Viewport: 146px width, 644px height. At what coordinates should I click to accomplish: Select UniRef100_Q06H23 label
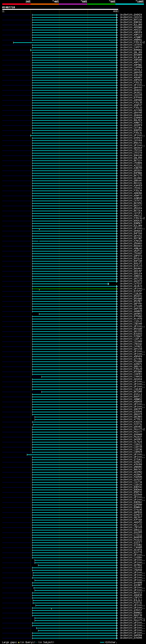coord(131,138)
